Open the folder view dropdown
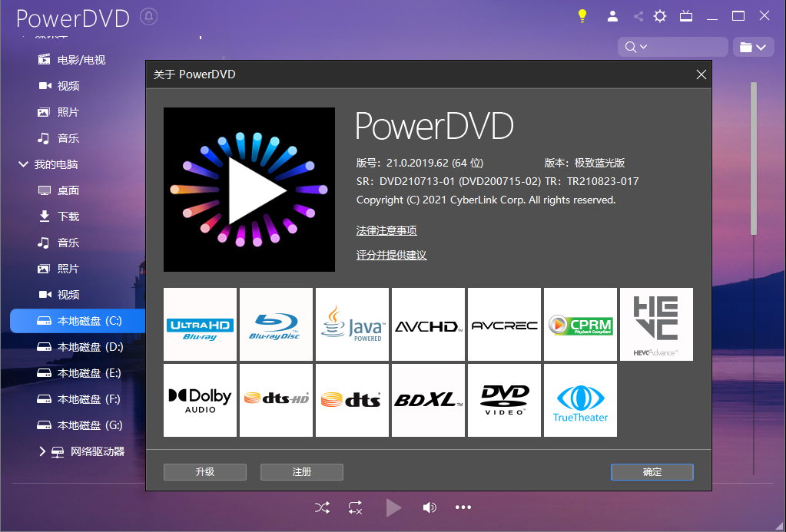This screenshot has height=532, width=786. pyautogui.click(x=754, y=47)
